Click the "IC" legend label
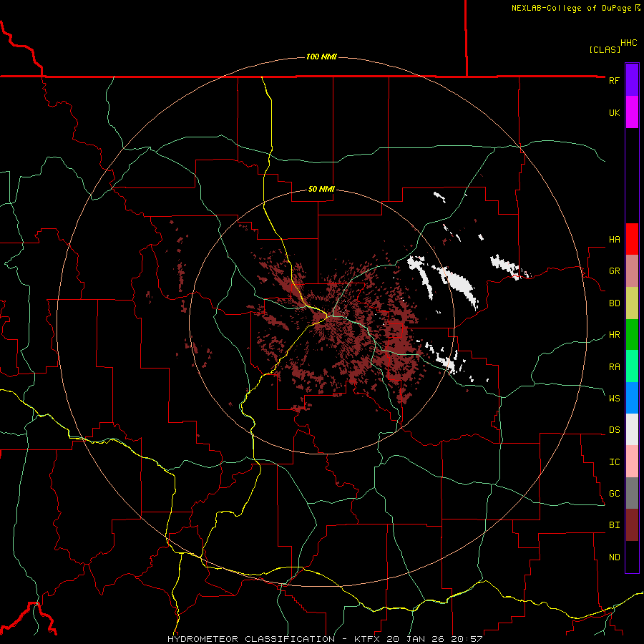The image size is (644, 644). [614, 462]
